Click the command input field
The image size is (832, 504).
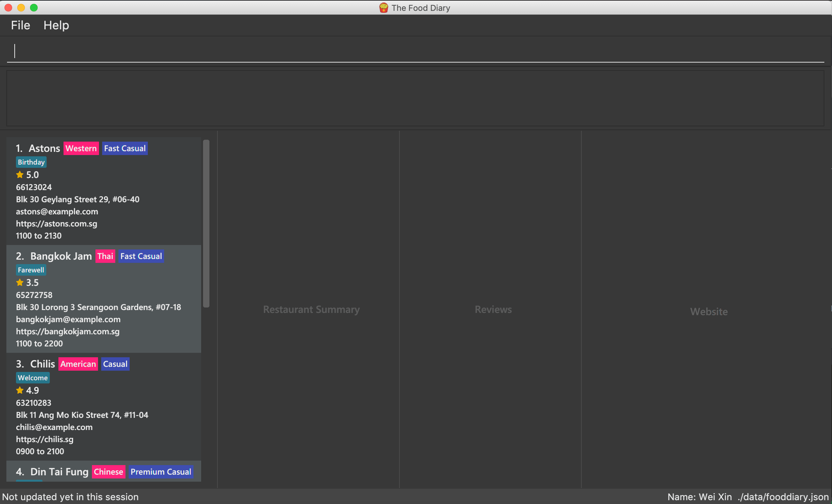415,51
